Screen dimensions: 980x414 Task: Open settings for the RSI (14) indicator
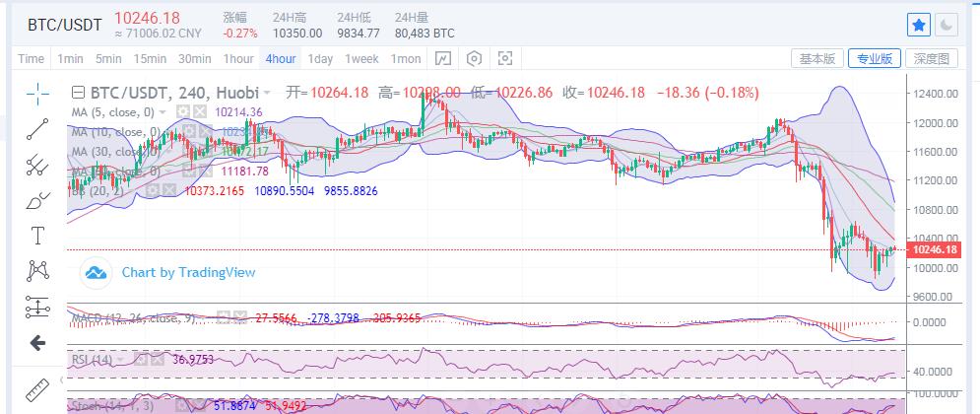pos(141,359)
